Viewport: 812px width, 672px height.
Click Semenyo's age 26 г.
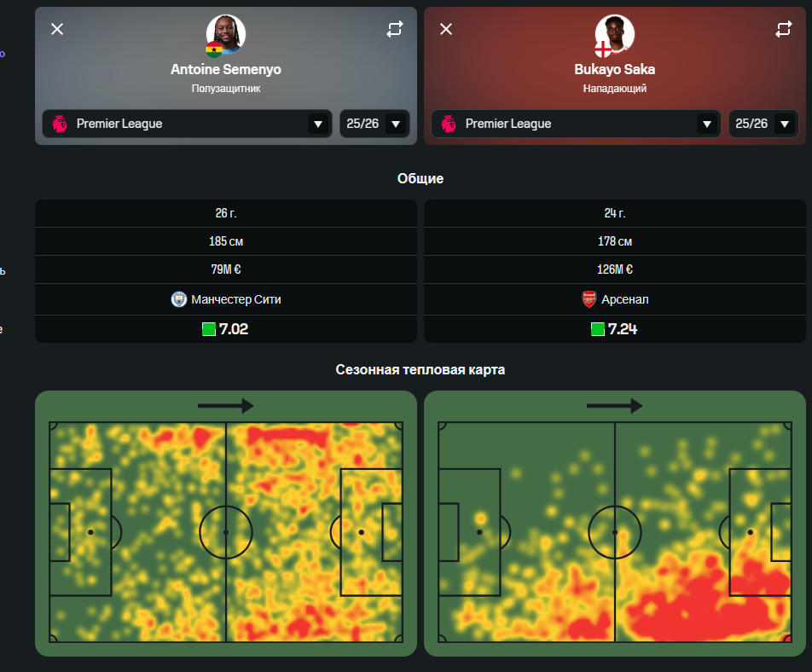click(x=226, y=213)
